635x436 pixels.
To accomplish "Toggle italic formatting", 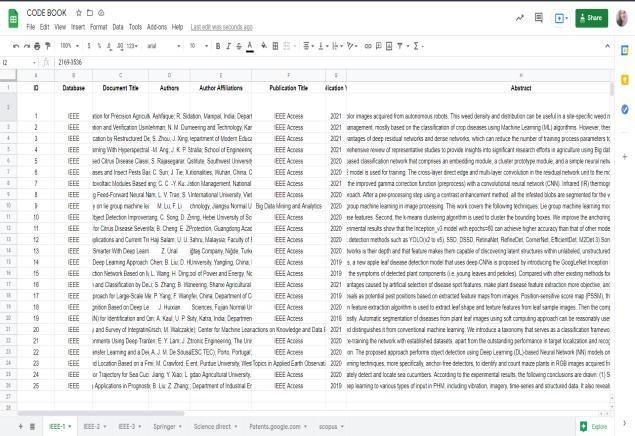I will pyautogui.click(x=228, y=46).
